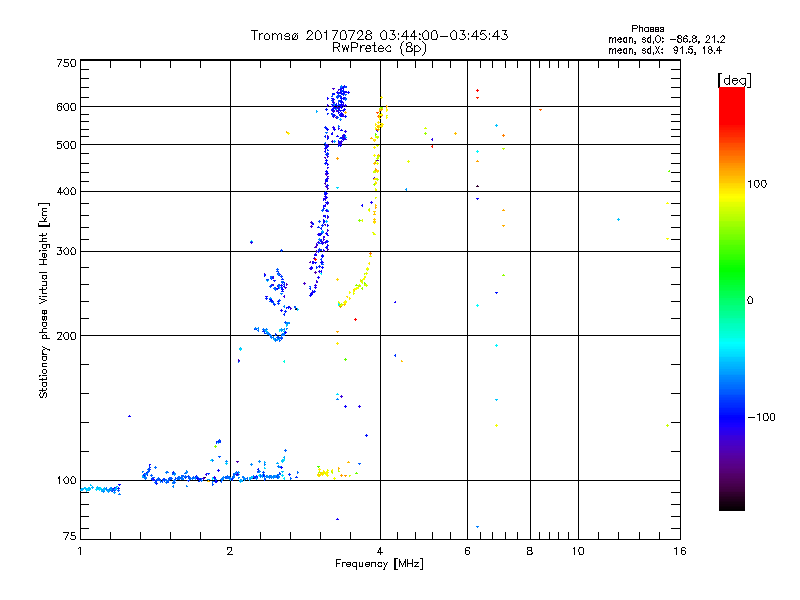Click the x-axis tick label '10'
This screenshot has height=600, width=800.
pyautogui.click(x=578, y=551)
